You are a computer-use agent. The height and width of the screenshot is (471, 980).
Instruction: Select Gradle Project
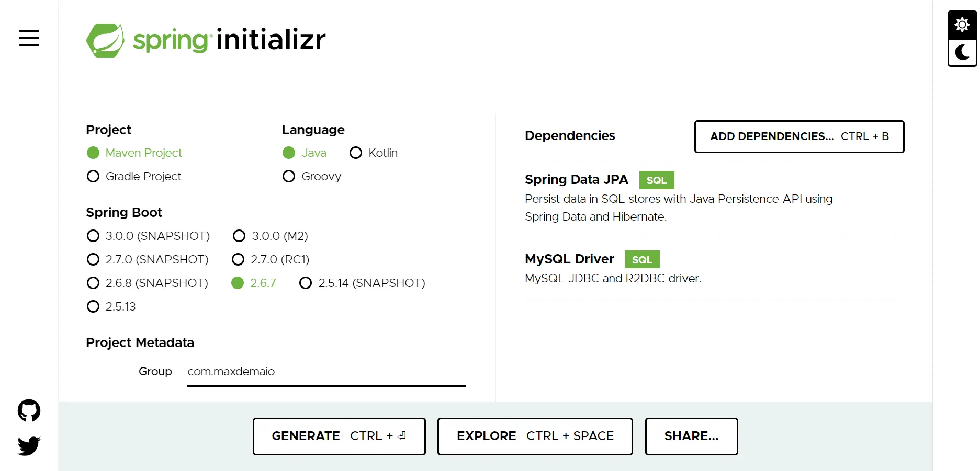[93, 176]
